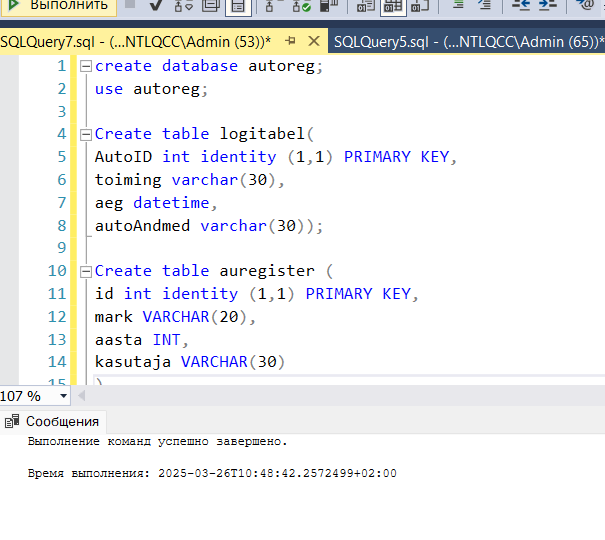Run the query with the Выполнить button
Image resolution: width=605 pixels, height=540 pixels.
(58, 6)
